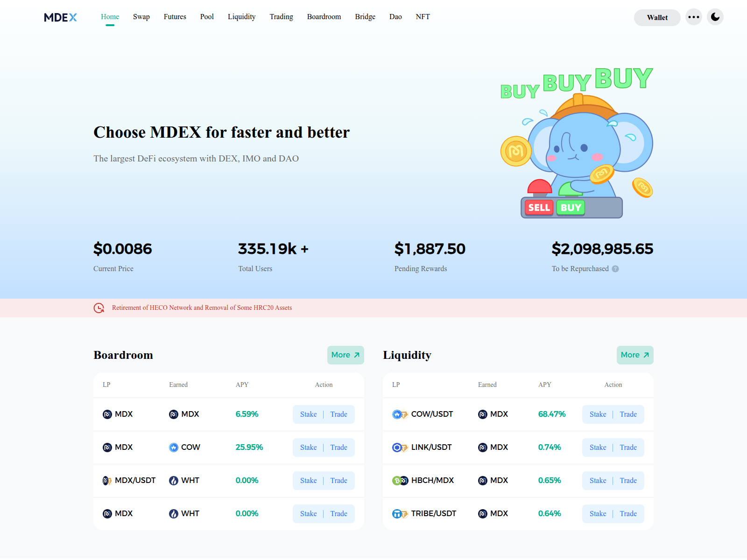Viewport: 747px width, 560px height.
Task: Click the COW earned token icon
Action: tap(174, 448)
